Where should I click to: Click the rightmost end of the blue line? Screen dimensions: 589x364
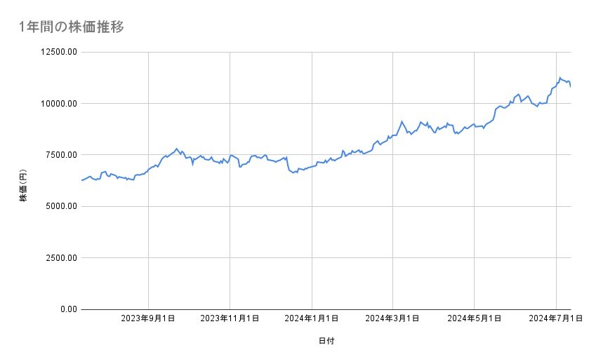571,86
